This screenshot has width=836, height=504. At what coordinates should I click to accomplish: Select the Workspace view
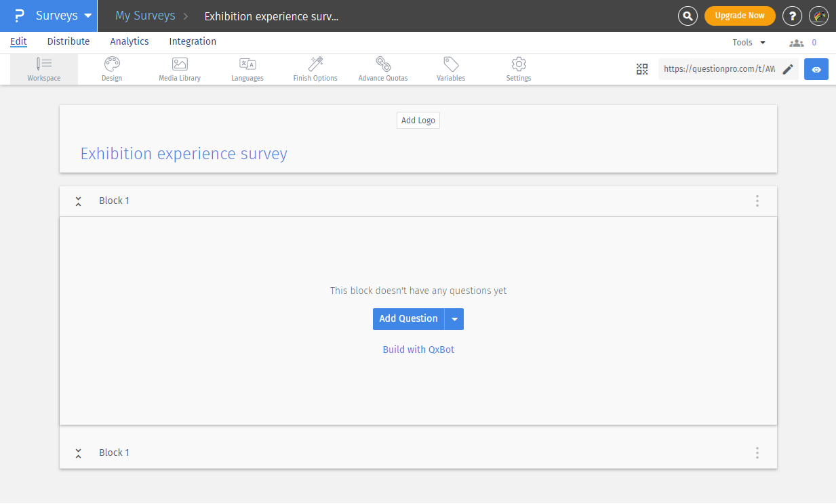pos(43,68)
